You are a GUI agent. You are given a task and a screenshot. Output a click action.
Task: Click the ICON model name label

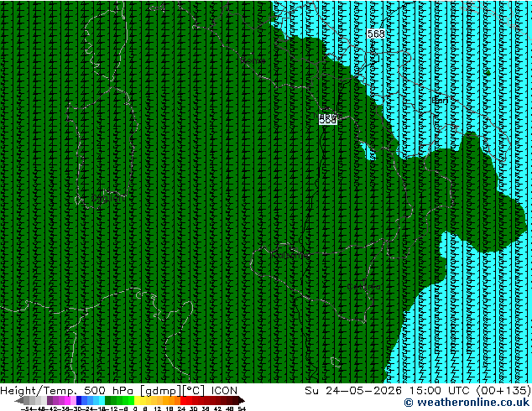(224, 391)
